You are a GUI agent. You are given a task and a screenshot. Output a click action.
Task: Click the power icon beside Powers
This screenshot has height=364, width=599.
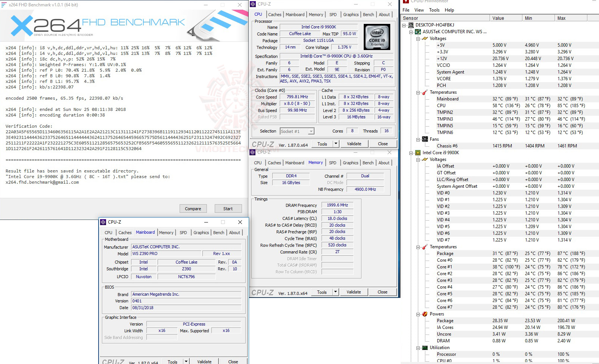(425, 314)
